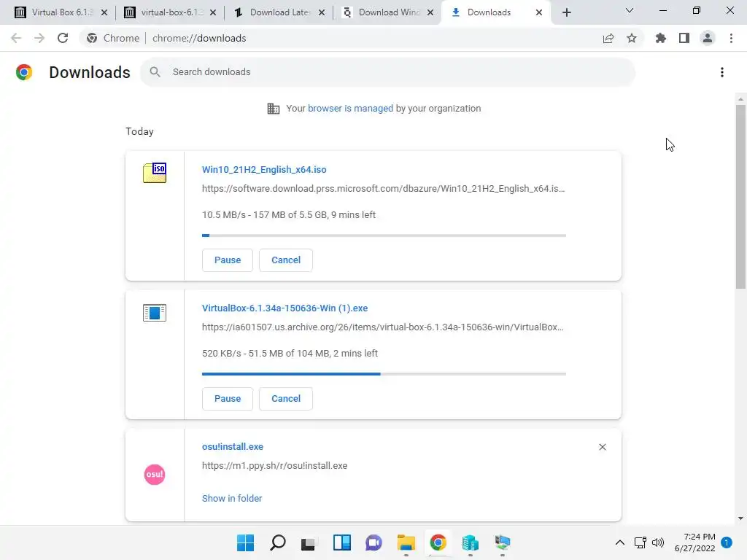Image resolution: width=747 pixels, height=560 pixels.
Task: Click the VirtualBox download progress bar
Action: point(384,374)
